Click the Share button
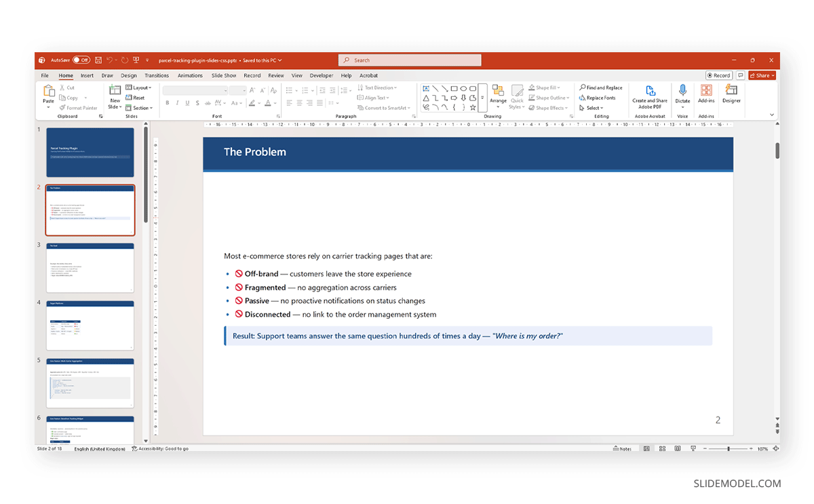 [762, 76]
